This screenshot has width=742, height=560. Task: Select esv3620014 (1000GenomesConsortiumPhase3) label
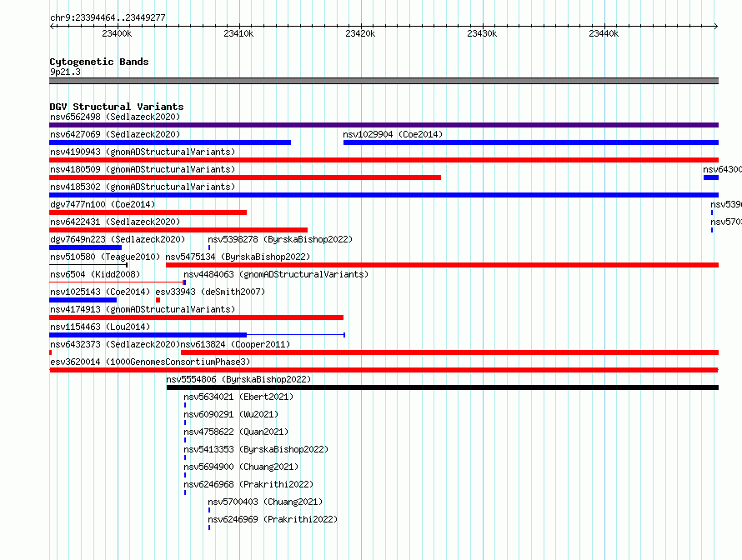coord(150,362)
